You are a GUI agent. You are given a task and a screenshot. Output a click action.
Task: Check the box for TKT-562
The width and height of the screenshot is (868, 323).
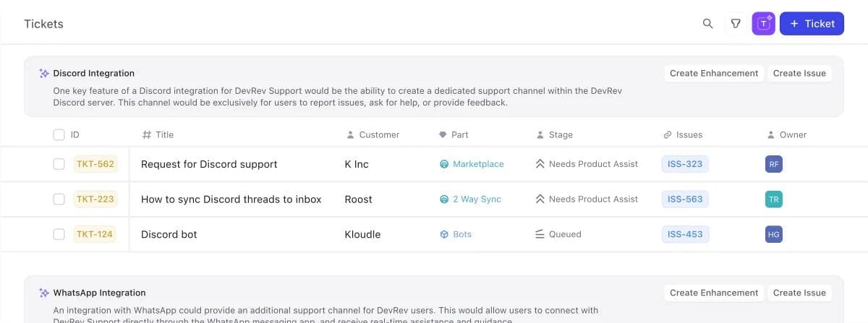(x=59, y=164)
